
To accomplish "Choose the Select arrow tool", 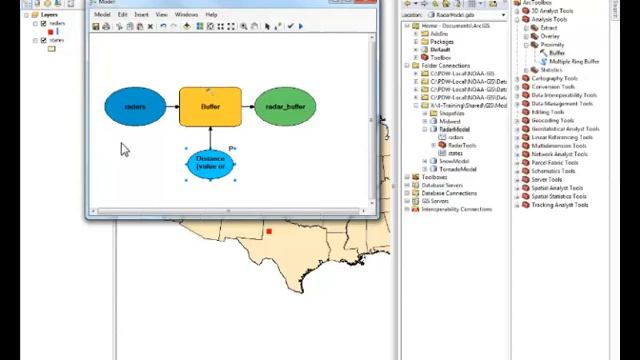I will pyautogui.click(x=267, y=27).
